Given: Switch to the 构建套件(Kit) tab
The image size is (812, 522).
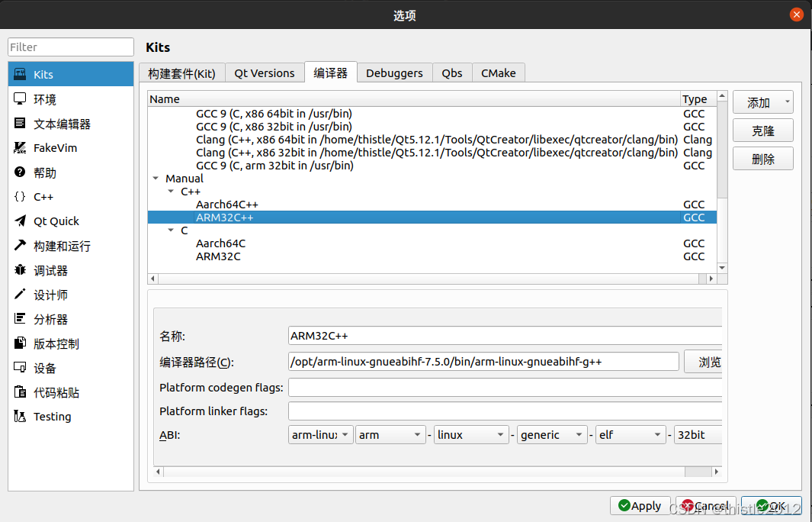Looking at the screenshot, I should click(181, 73).
